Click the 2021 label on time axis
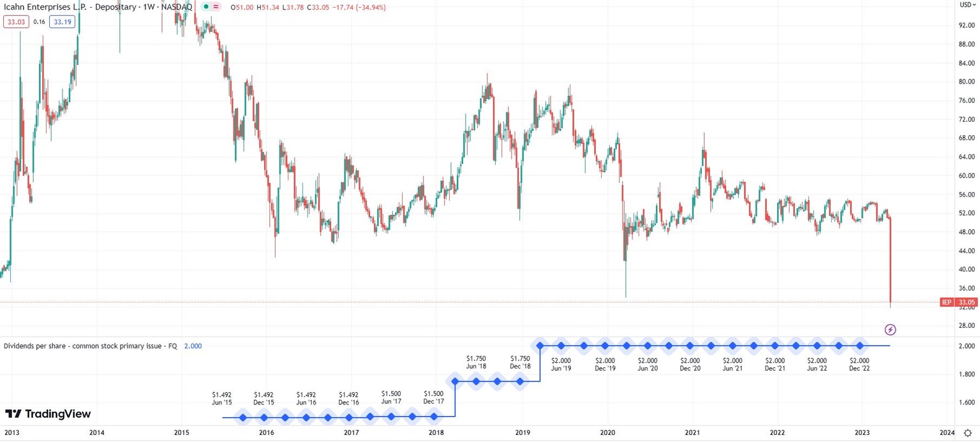The width and height of the screenshot is (980, 442). point(692,433)
